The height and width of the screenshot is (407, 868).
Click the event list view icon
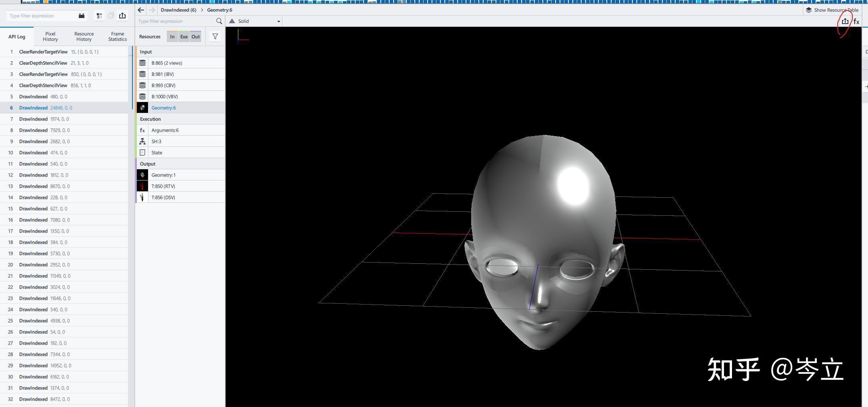[99, 16]
